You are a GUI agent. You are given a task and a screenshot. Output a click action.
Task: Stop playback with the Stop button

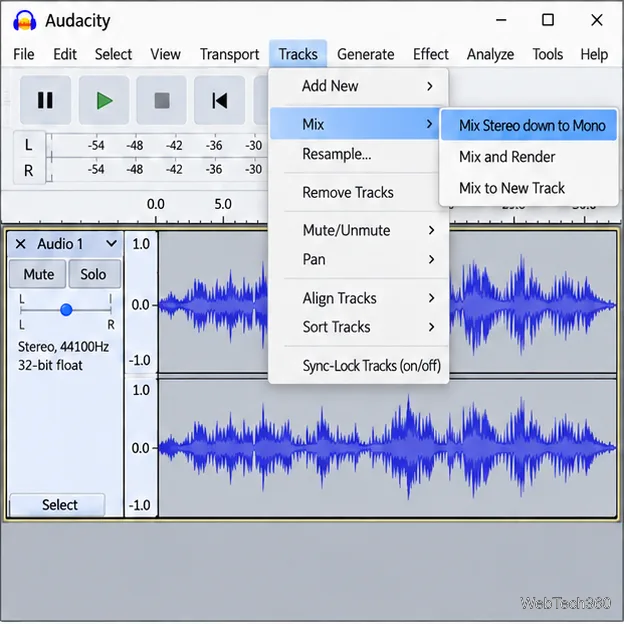(x=162, y=100)
